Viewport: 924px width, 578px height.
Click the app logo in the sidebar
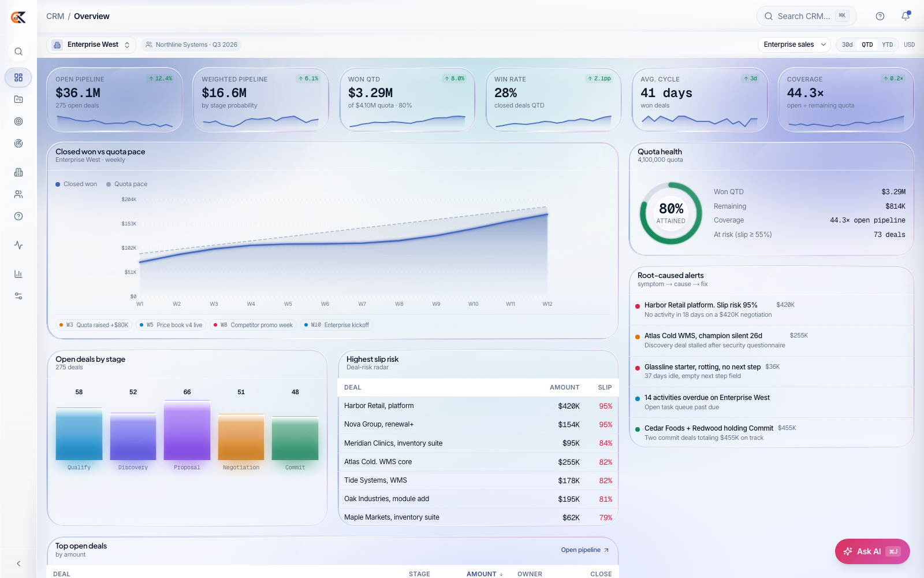click(18, 17)
